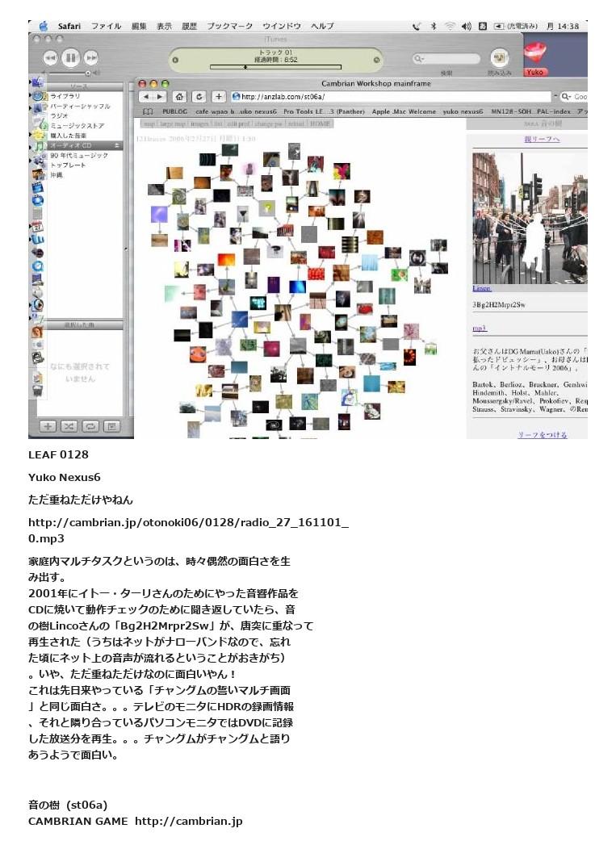Open the ファイル menu
The height and width of the screenshot is (841, 616).
pos(106,26)
